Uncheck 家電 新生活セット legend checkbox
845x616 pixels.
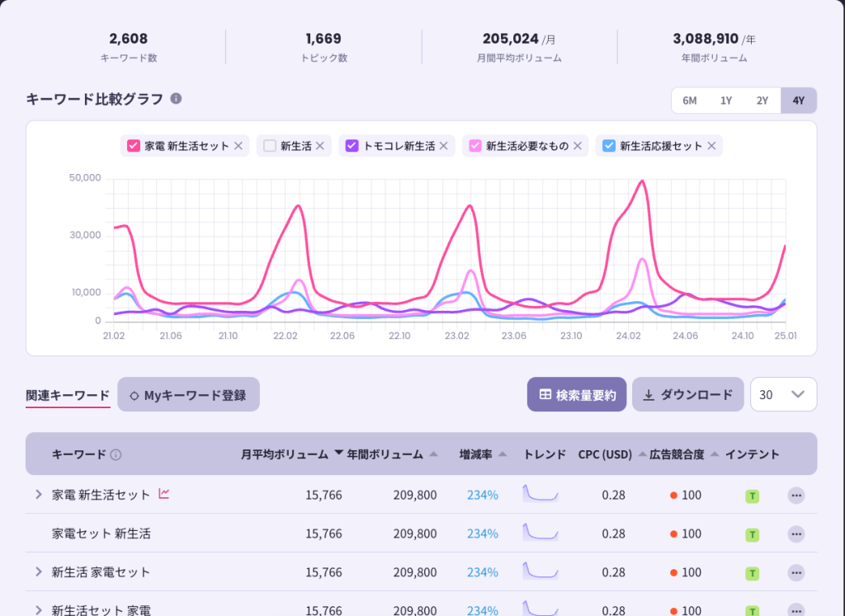click(133, 146)
